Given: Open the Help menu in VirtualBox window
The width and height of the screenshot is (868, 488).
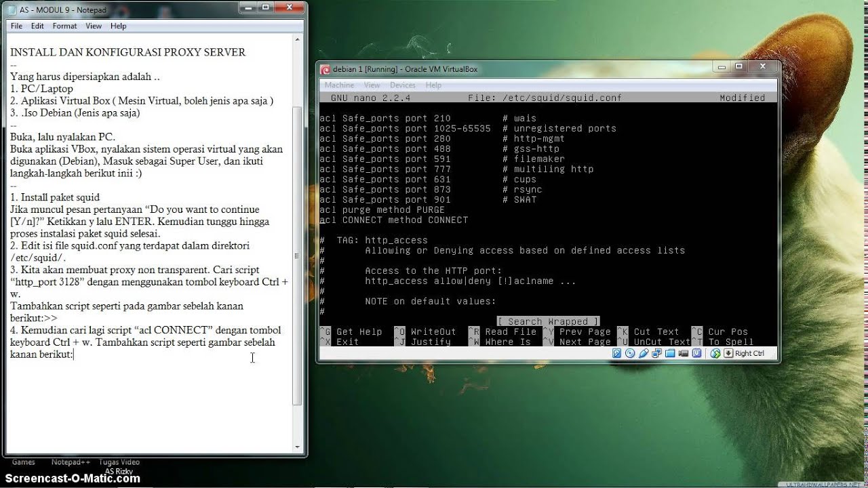Looking at the screenshot, I should (433, 85).
